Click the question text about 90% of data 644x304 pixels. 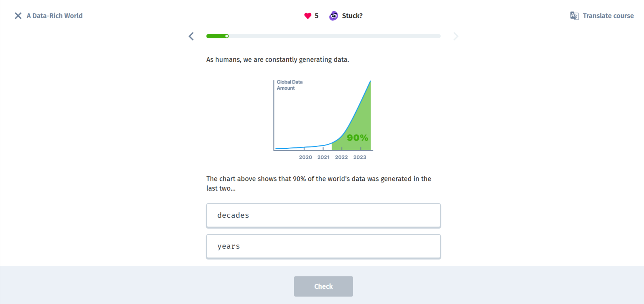(319, 183)
